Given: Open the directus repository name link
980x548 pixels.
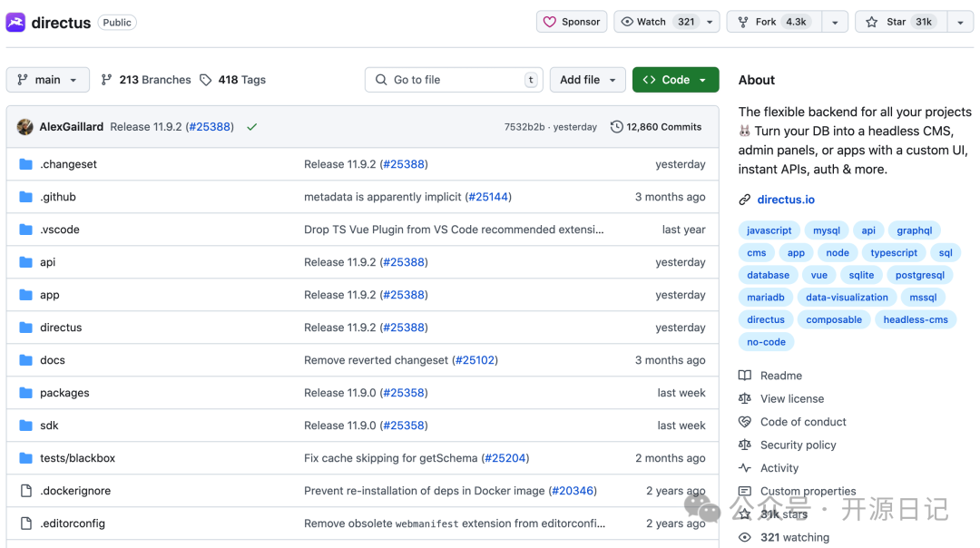Looking at the screenshot, I should point(61,23).
